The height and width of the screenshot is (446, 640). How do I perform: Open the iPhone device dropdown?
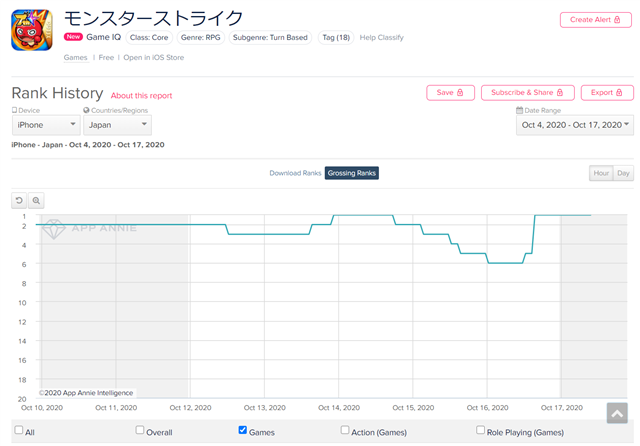[46, 125]
